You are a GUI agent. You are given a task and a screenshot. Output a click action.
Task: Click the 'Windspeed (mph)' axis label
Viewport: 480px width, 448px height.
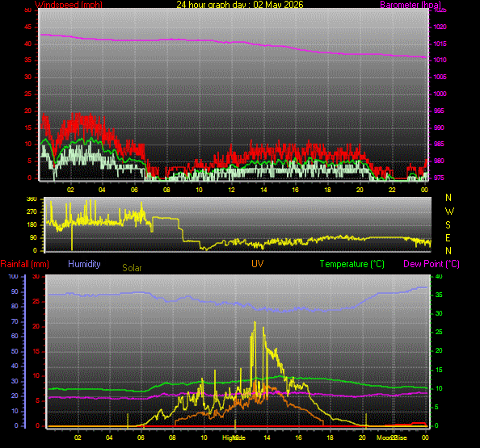(x=69, y=5)
